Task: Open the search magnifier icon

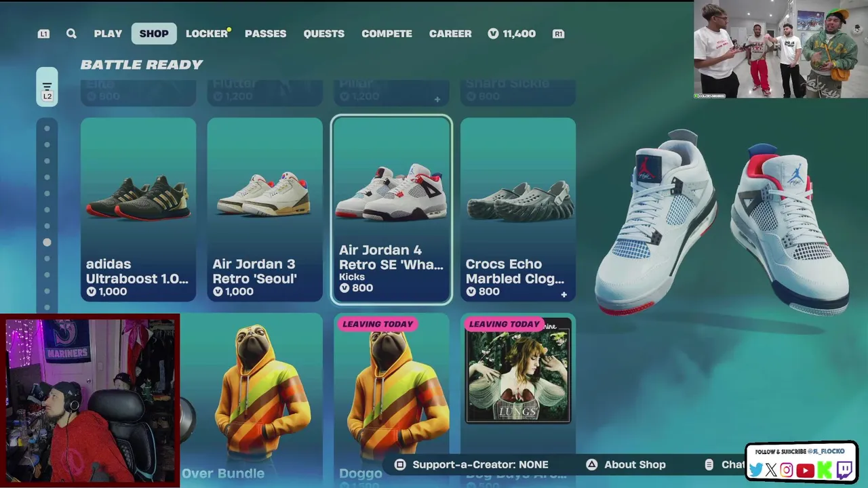Action: tap(71, 33)
